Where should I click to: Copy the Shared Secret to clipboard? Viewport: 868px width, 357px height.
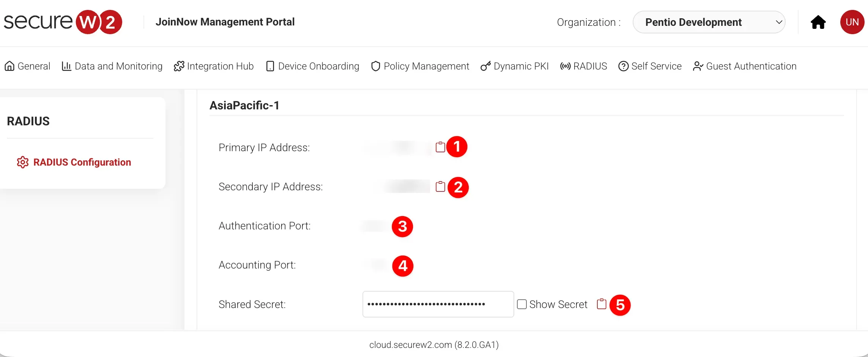point(602,304)
